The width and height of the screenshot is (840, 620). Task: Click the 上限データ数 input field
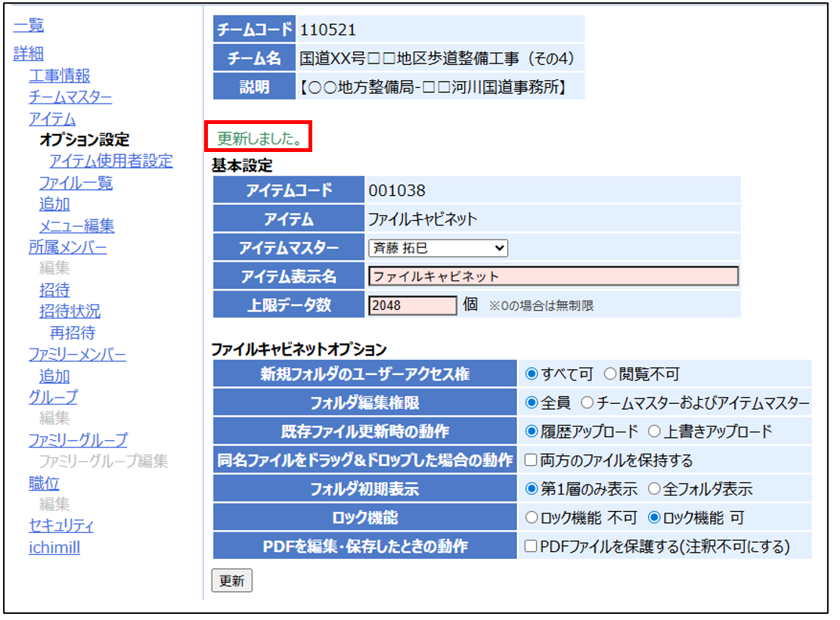pyautogui.click(x=413, y=305)
